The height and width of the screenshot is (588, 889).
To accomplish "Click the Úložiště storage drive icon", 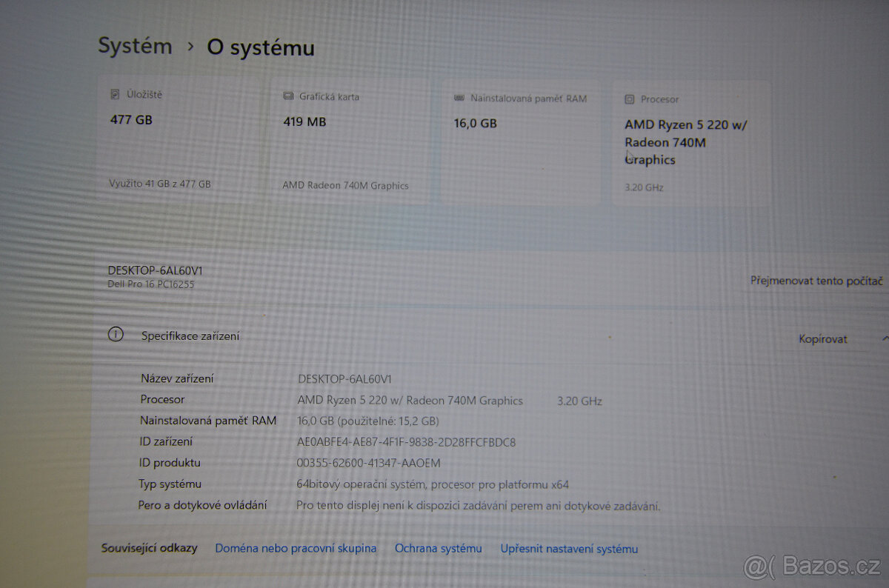I will click(114, 93).
